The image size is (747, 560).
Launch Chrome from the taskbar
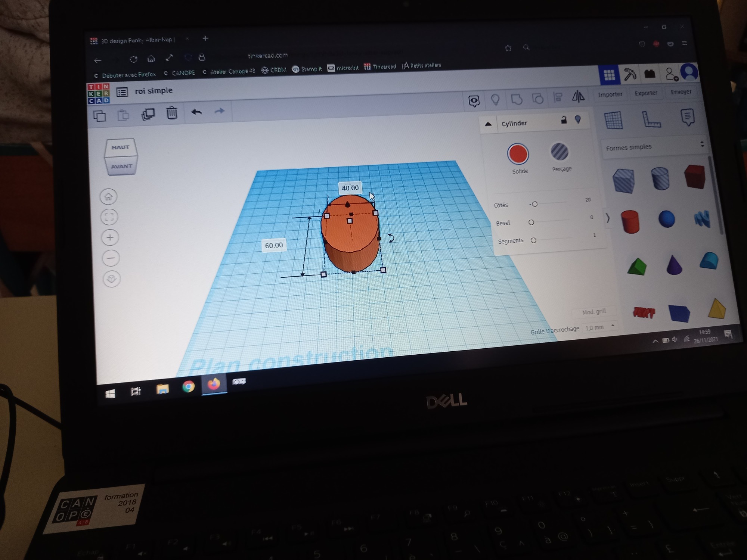click(188, 387)
